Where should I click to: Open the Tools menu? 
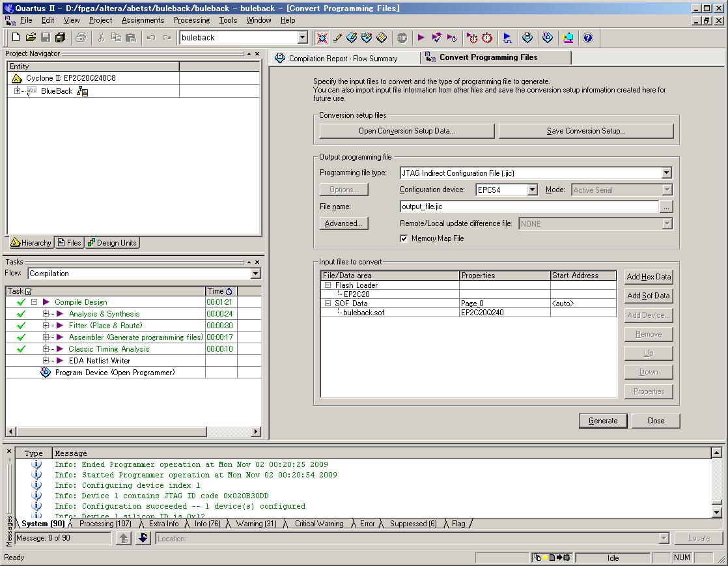228,20
